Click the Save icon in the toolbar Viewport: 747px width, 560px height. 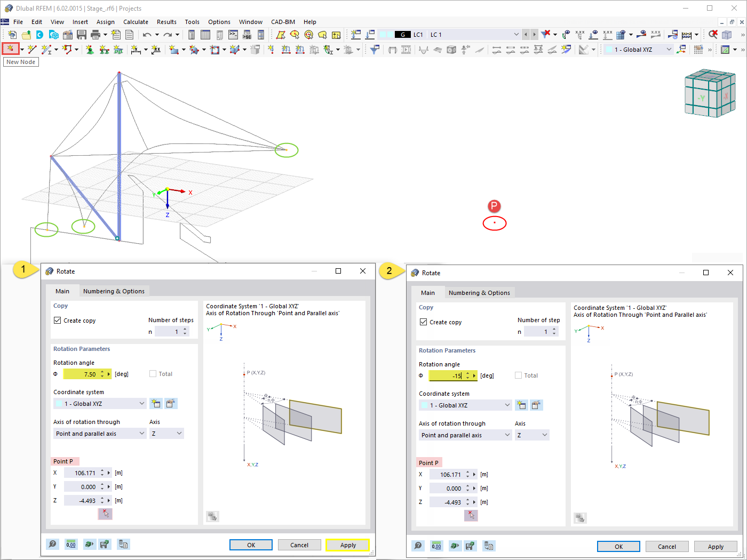[x=81, y=34]
